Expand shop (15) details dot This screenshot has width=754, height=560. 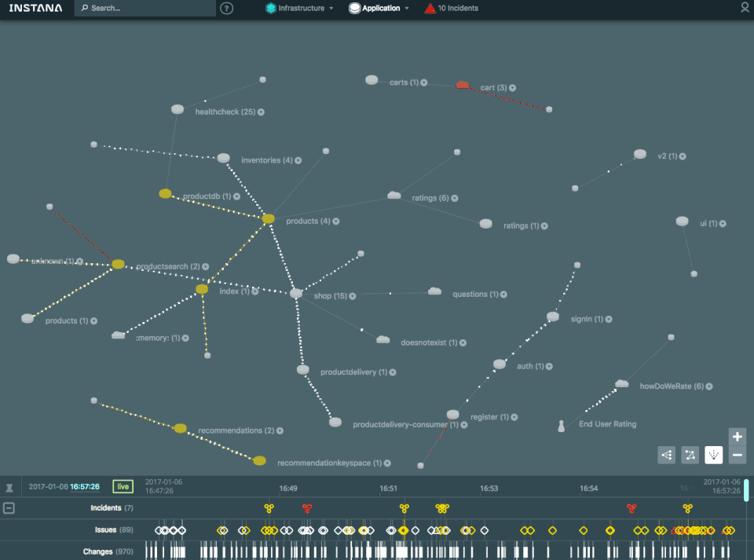[x=353, y=296]
